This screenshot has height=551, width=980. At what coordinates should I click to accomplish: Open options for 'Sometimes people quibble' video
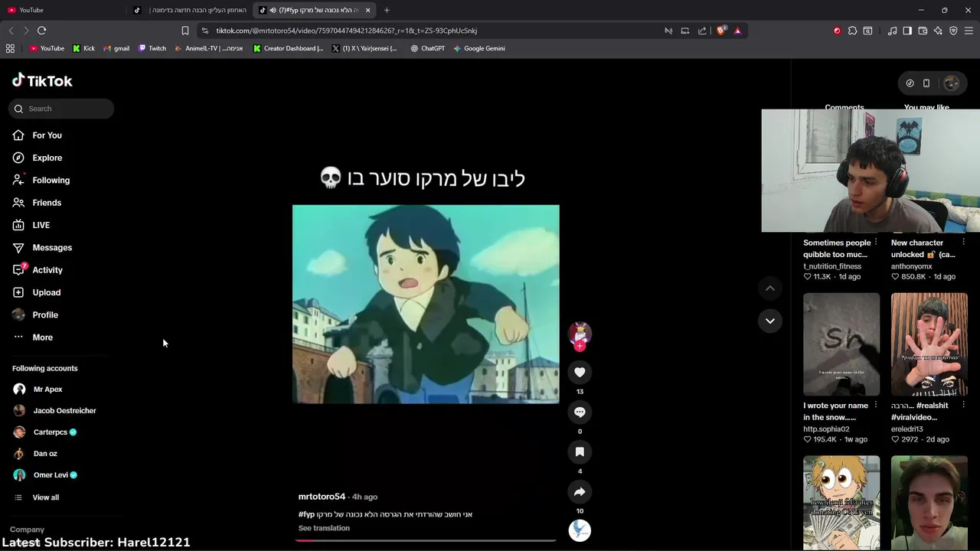[x=876, y=243]
